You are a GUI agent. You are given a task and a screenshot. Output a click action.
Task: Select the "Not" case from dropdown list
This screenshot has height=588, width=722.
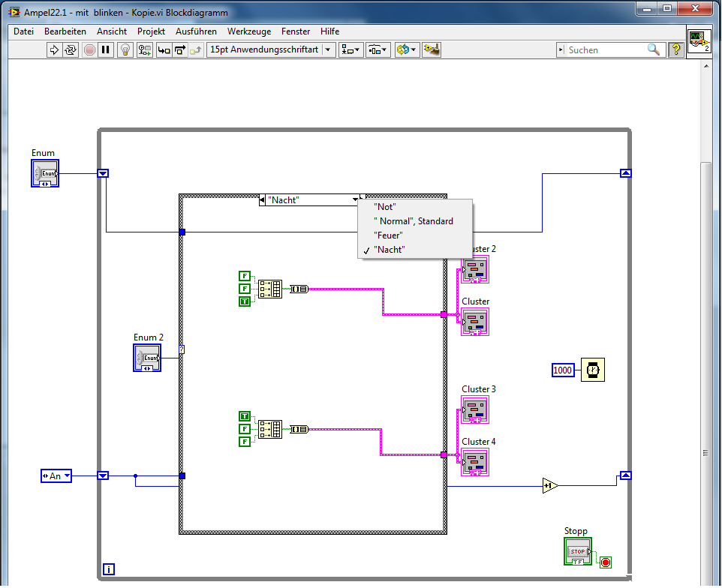click(415, 207)
